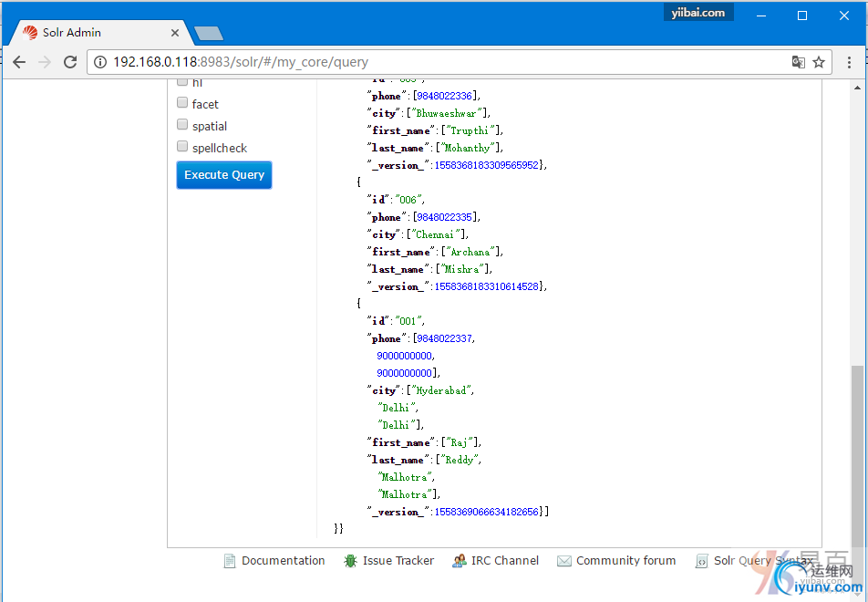Select the Solr Admin browser tab
The width and height of the screenshot is (868, 602).
click(x=99, y=33)
